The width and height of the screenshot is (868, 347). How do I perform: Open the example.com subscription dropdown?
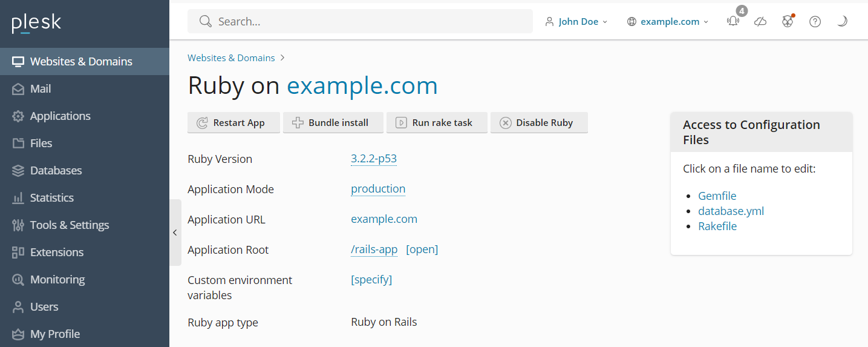click(x=668, y=22)
